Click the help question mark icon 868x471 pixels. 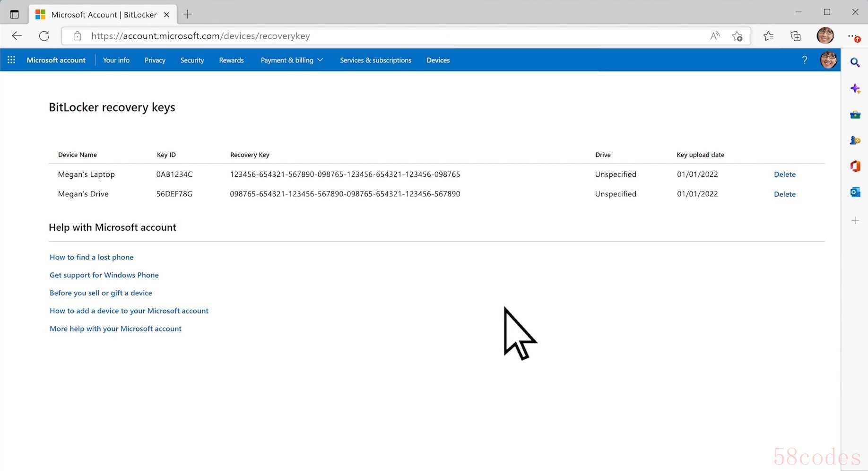(x=805, y=60)
